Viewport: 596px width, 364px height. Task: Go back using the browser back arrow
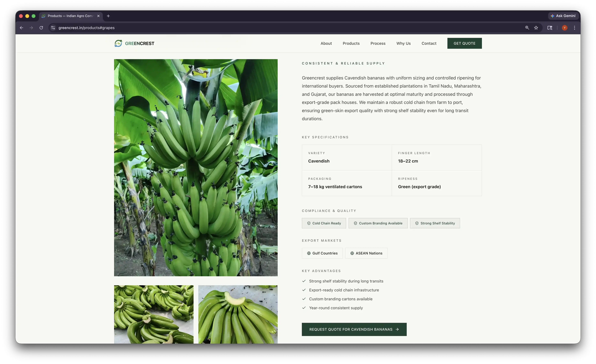[22, 28]
